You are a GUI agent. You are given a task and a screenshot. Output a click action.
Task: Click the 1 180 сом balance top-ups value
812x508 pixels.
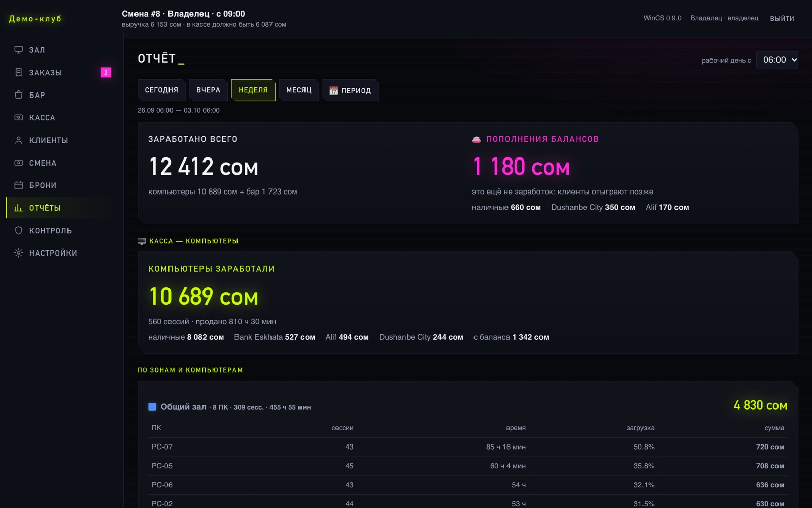click(521, 167)
